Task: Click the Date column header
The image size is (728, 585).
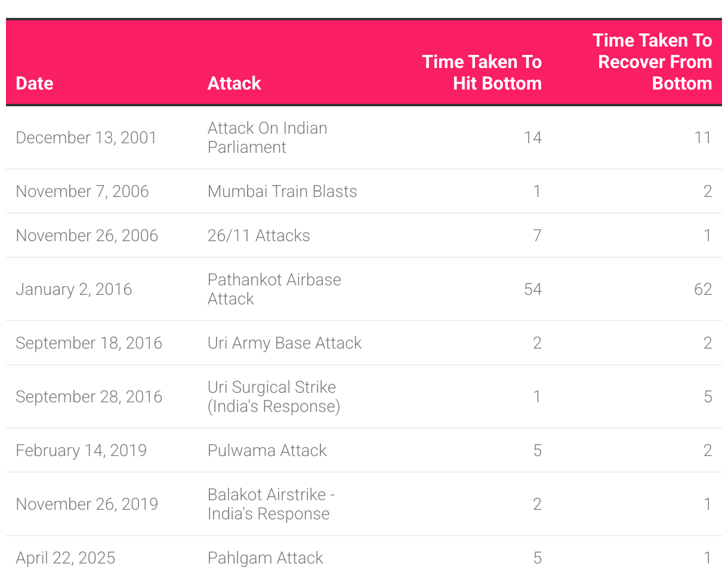Action: [35, 84]
